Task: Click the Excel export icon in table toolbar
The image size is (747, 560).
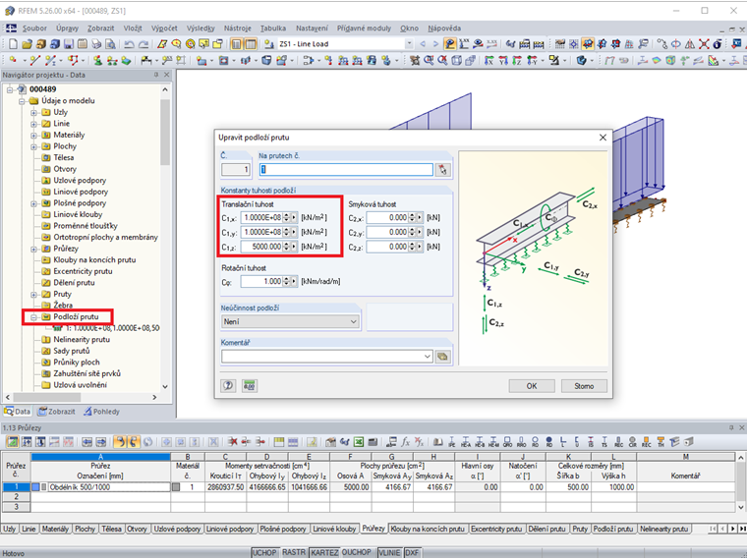Action: 358,442
